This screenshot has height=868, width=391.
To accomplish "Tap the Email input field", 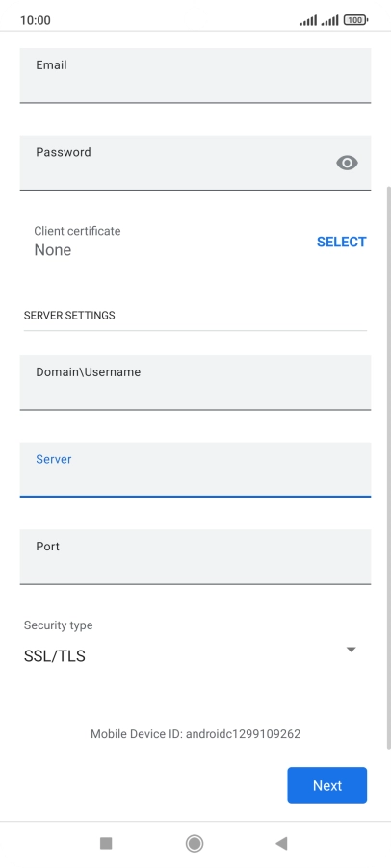I will [x=195, y=75].
